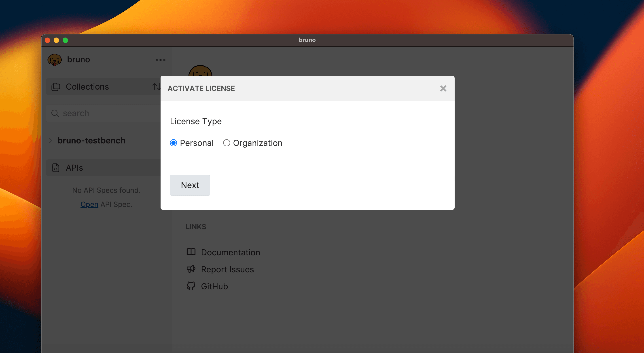This screenshot has width=644, height=353.
Task: Click the Next button in Activate License
Action: coord(190,185)
